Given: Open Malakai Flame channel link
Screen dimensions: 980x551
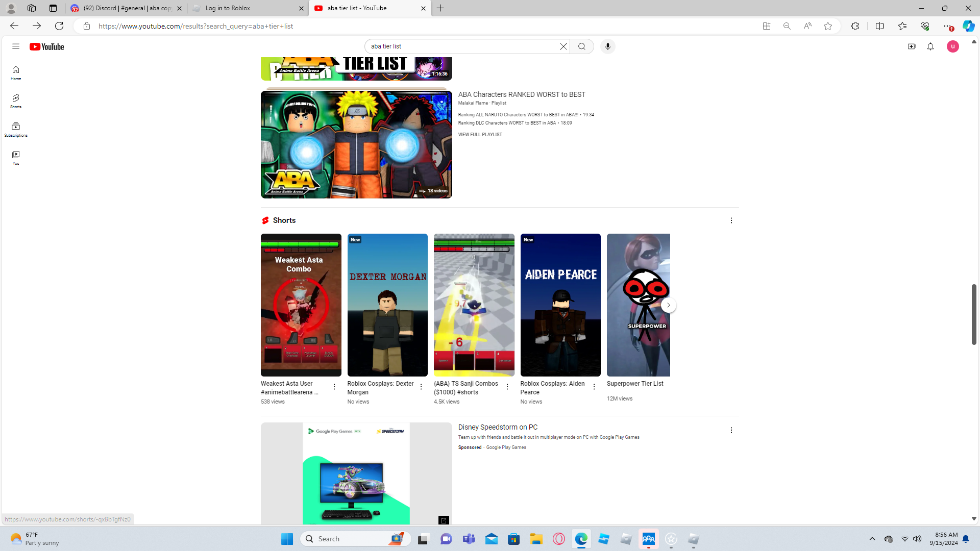Looking at the screenshot, I should (473, 103).
